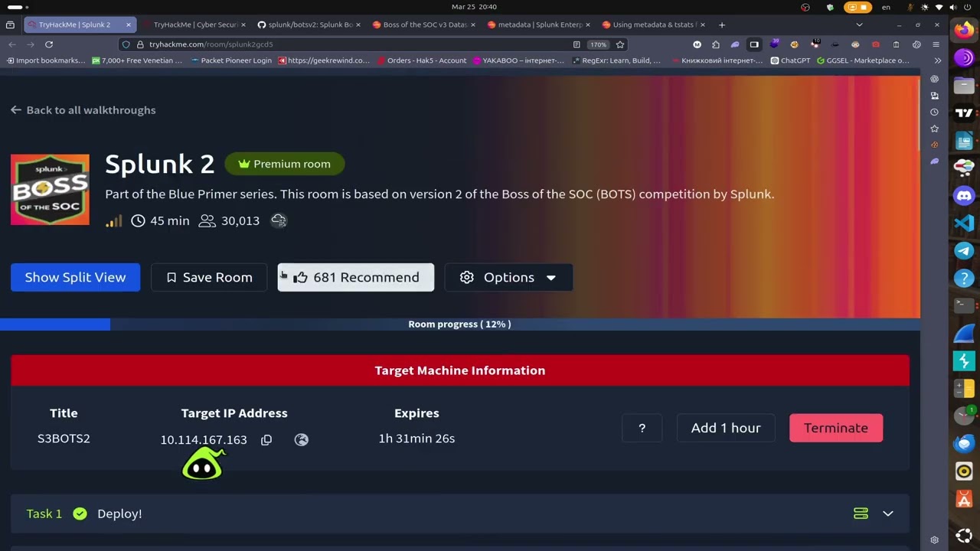Reload the current page

click(x=49, y=44)
